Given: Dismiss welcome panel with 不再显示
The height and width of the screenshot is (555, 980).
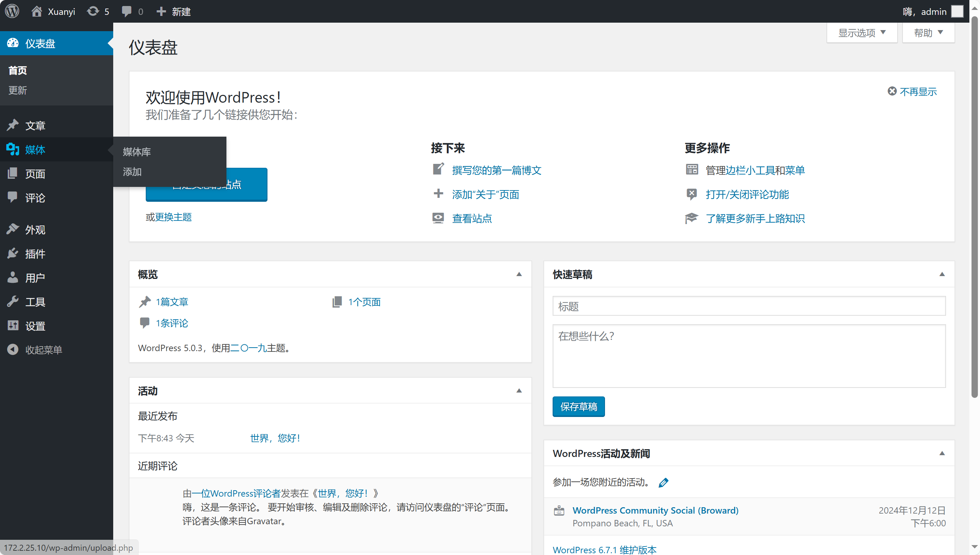Looking at the screenshot, I should point(912,91).
